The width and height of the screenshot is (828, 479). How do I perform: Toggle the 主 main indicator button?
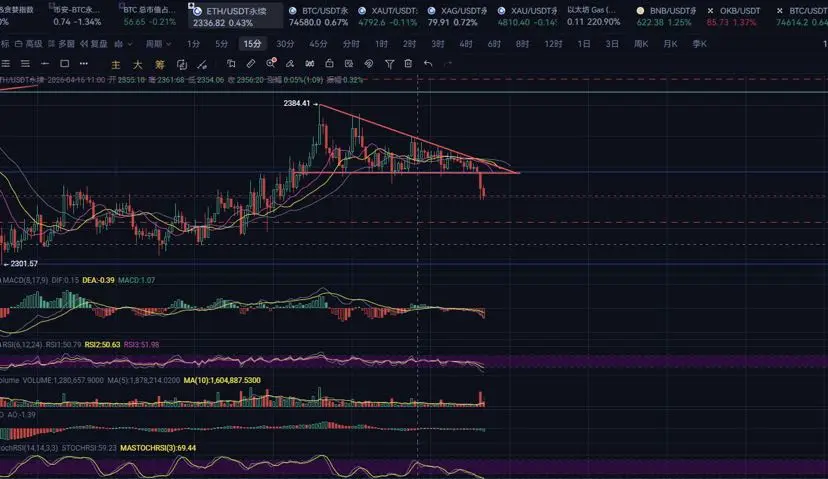[116, 64]
